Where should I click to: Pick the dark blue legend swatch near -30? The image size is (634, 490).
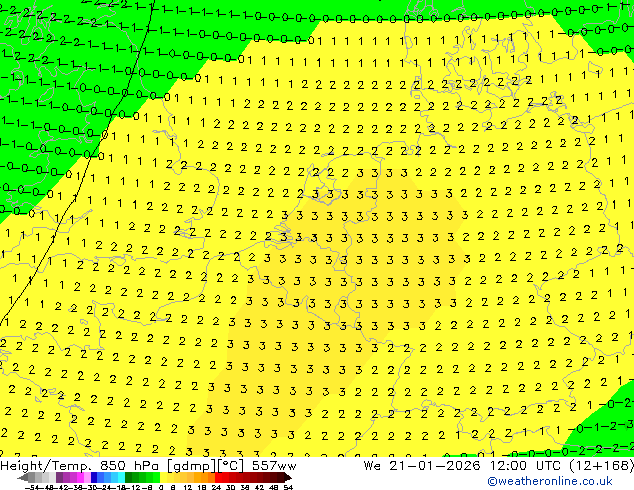click(94, 477)
